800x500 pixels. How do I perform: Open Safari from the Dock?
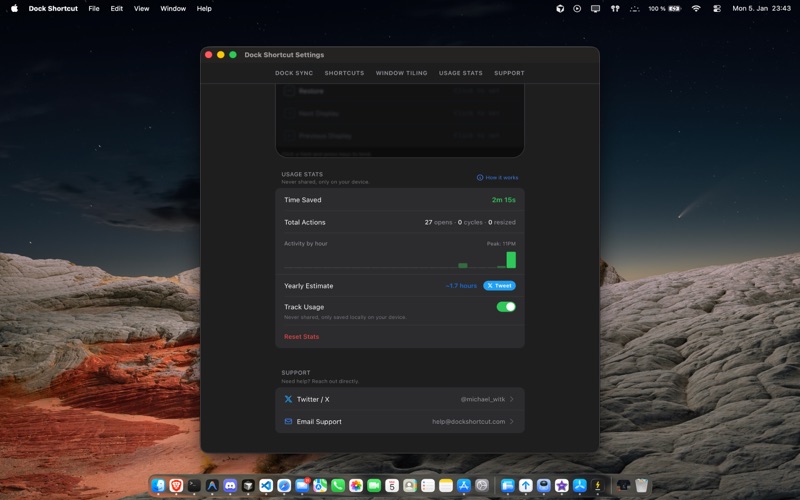coord(284,485)
